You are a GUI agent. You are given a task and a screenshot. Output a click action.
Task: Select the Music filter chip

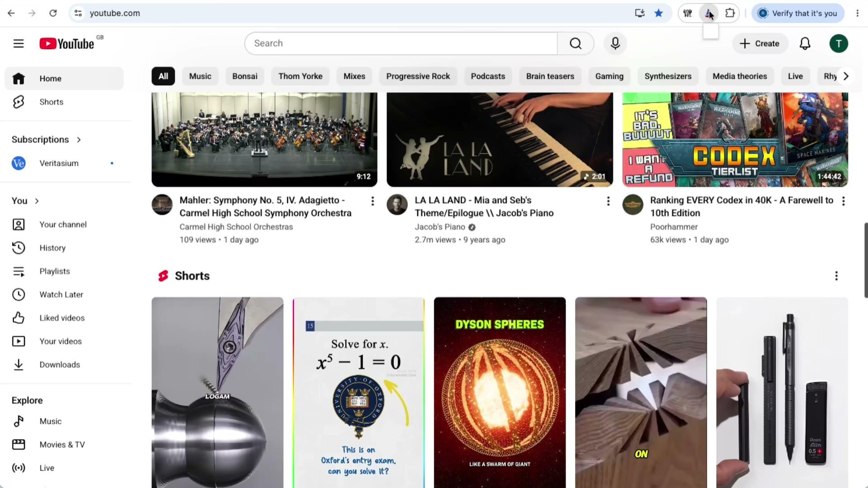(200, 76)
